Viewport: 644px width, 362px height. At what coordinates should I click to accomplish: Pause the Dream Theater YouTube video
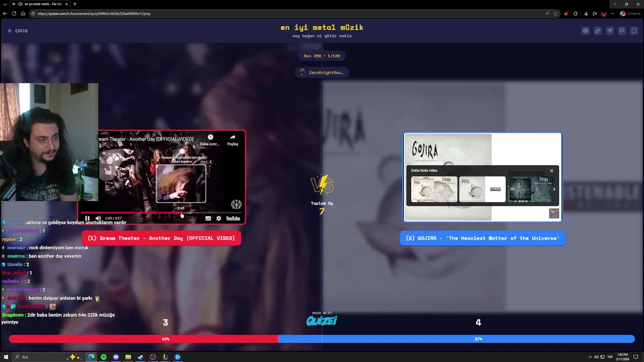(87, 218)
